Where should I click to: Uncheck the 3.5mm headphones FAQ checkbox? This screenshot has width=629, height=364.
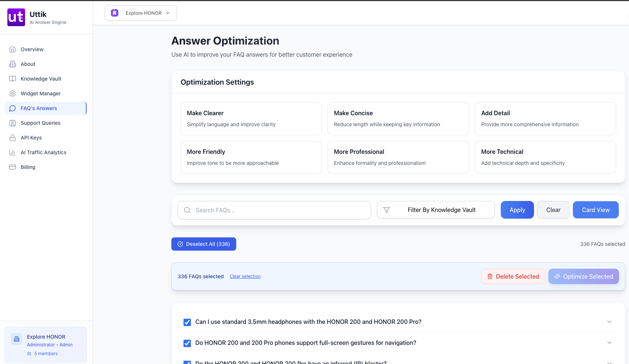[187, 322]
